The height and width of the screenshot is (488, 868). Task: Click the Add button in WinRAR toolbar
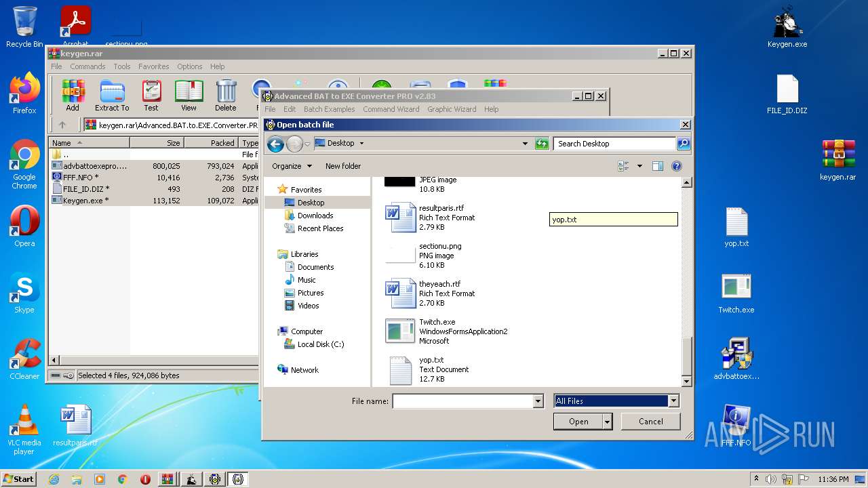point(73,96)
